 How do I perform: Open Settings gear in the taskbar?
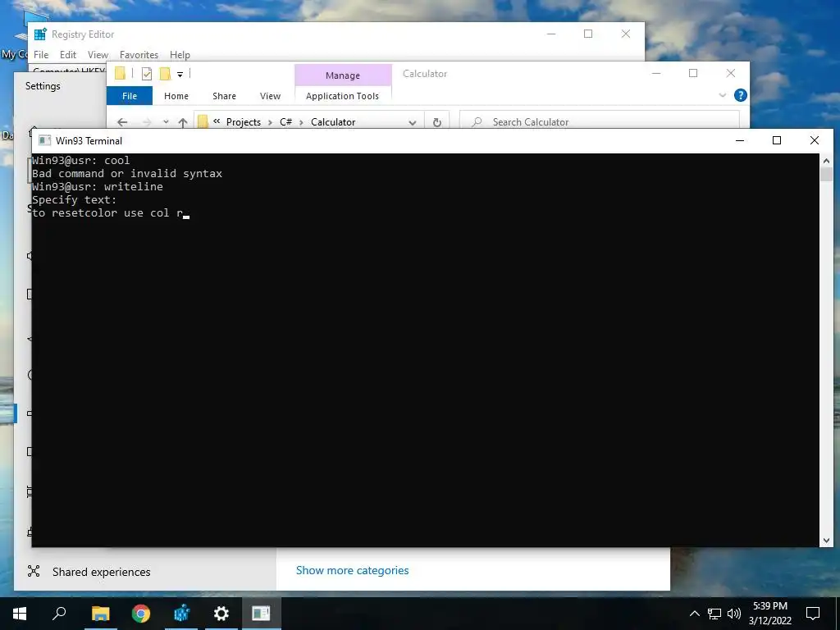point(221,614)
